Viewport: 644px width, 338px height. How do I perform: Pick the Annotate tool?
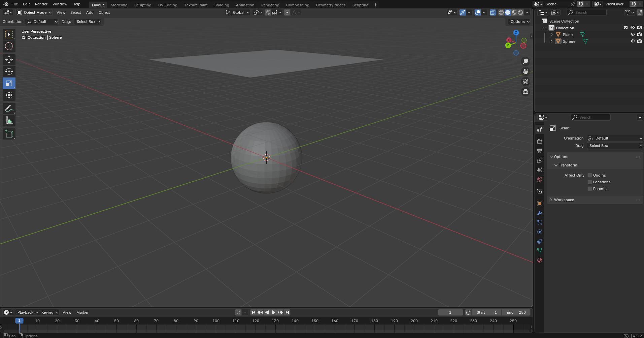click(x=9, y=108)
